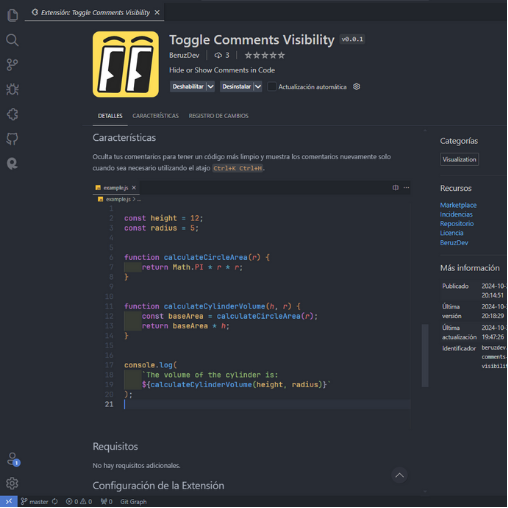Click 'No hay requisitos adicionales.' text
This screenshot has height=508, width=508.
136,465
